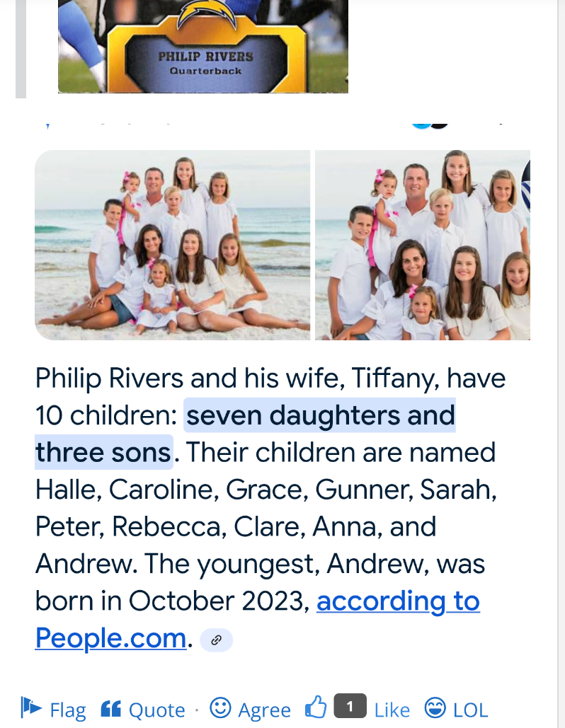
Task: Click the Chargers lightning bolt logo
Action: (x=203, y=13)
